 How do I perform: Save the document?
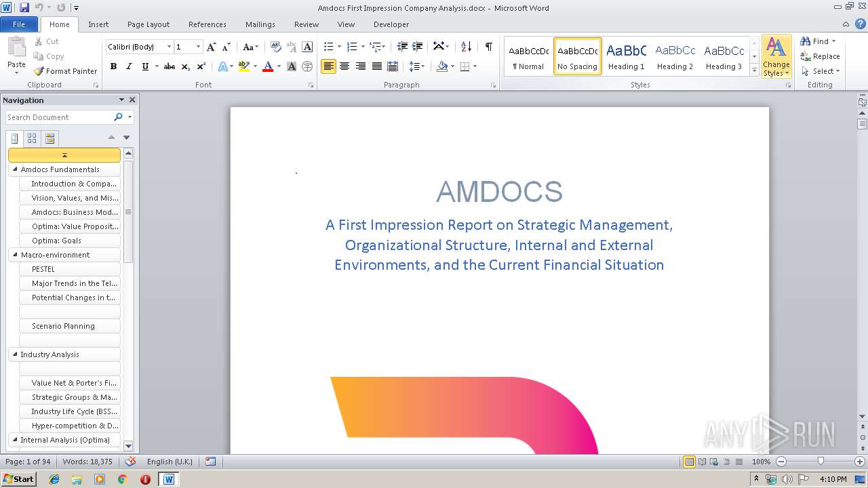pyautogui.click(x=24, y=7)
